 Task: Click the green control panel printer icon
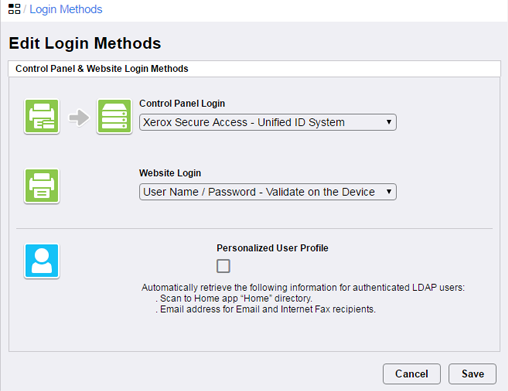(x=42, y=117)
